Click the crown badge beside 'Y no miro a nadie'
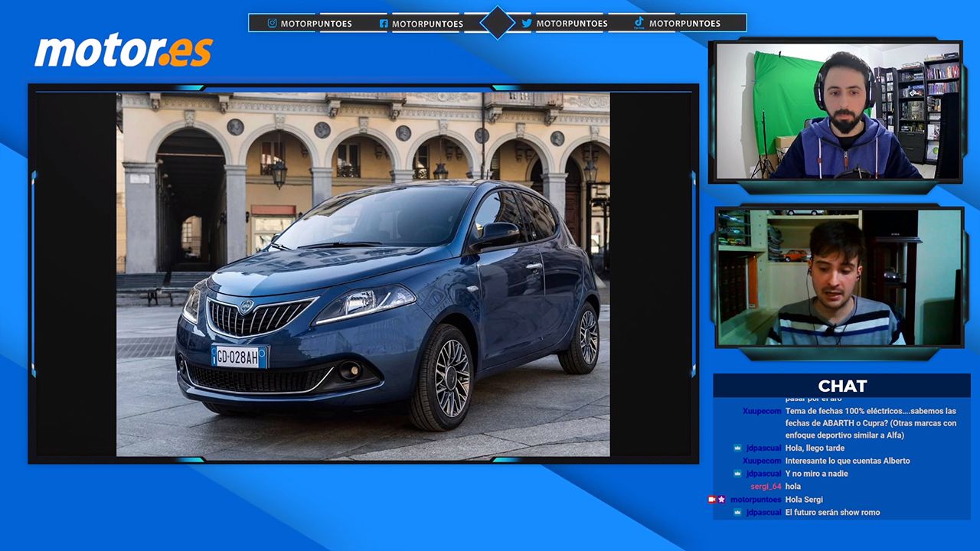Screen dimensions: 980x551 [738, 474]
